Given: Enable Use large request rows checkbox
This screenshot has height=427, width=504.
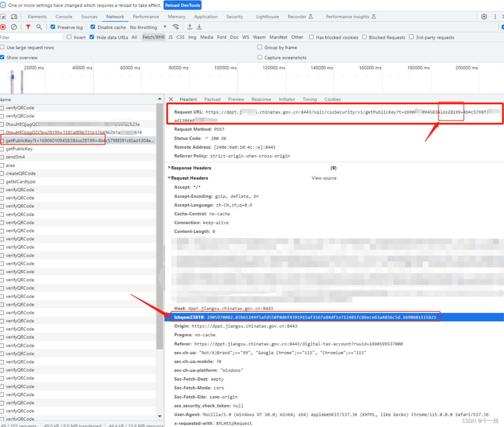Looking at the screenshot, I should coord(2,47).
